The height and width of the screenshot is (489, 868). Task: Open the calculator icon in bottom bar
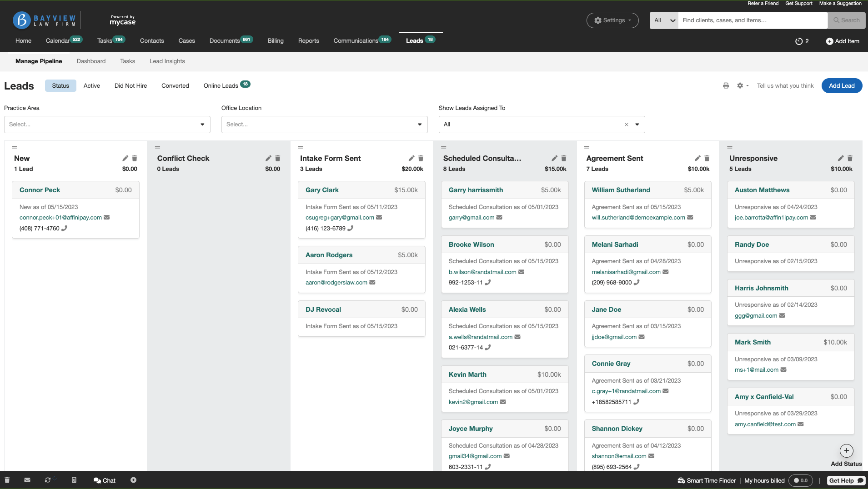click(x=74, y=480)
